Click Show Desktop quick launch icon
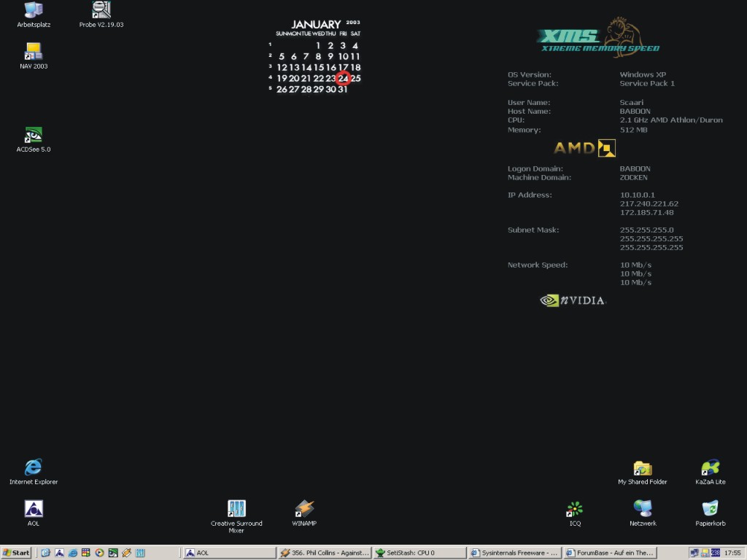 click(46, 553)
